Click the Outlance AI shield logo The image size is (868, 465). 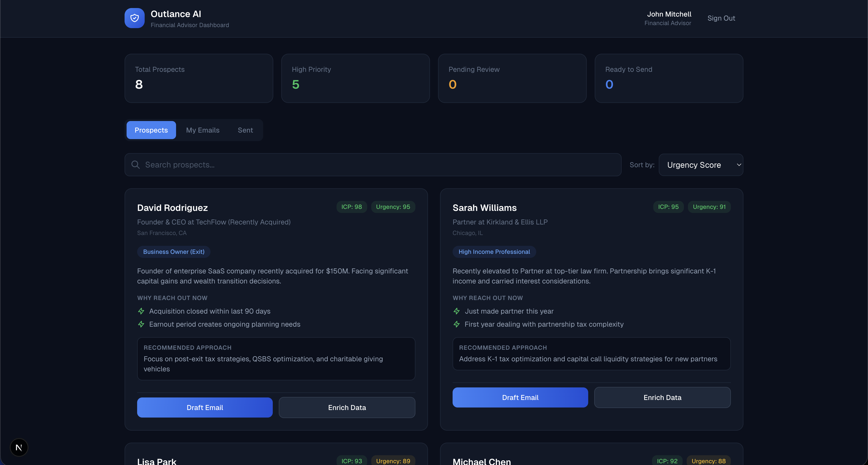(134, 18)
